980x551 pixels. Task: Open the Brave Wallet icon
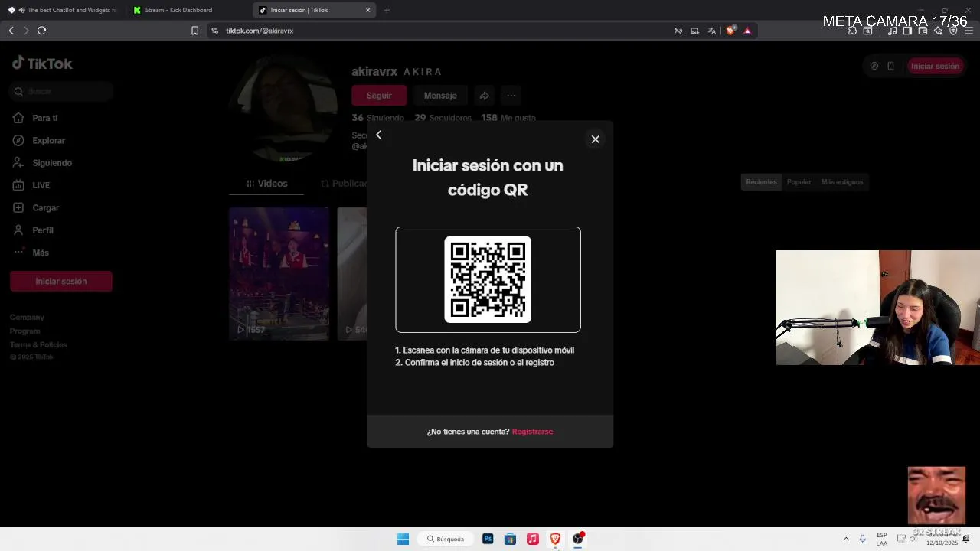tap(923, 31)
